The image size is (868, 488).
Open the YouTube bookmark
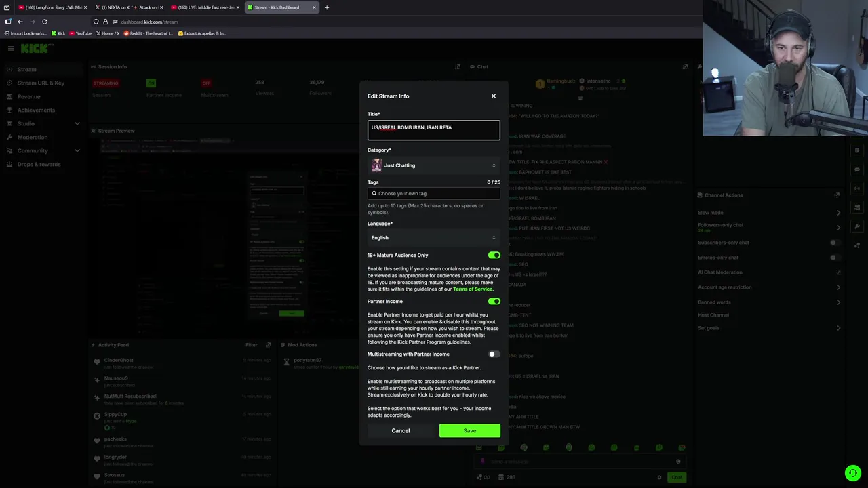[x=80, y=33]
